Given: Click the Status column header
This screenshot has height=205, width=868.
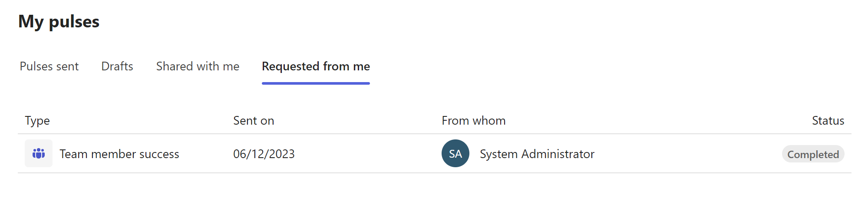Looking at the screenshot, I should (828, 121).
